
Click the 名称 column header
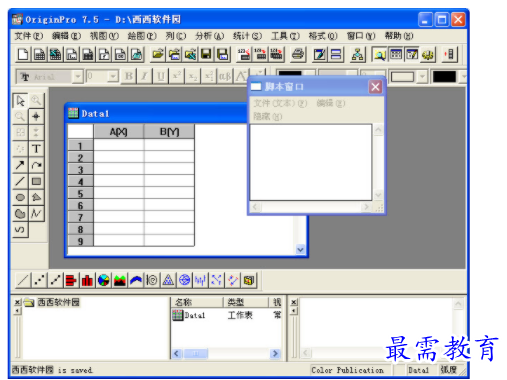tap(197, 302)
